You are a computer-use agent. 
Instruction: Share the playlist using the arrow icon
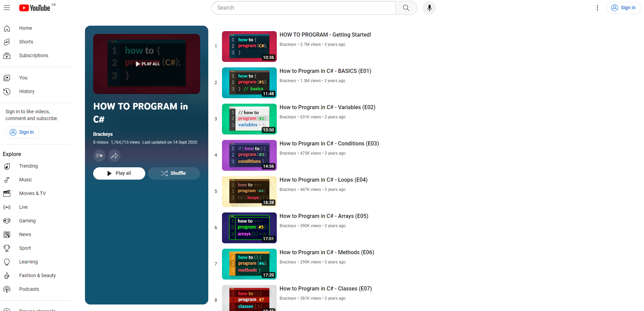tap(114, 156)
